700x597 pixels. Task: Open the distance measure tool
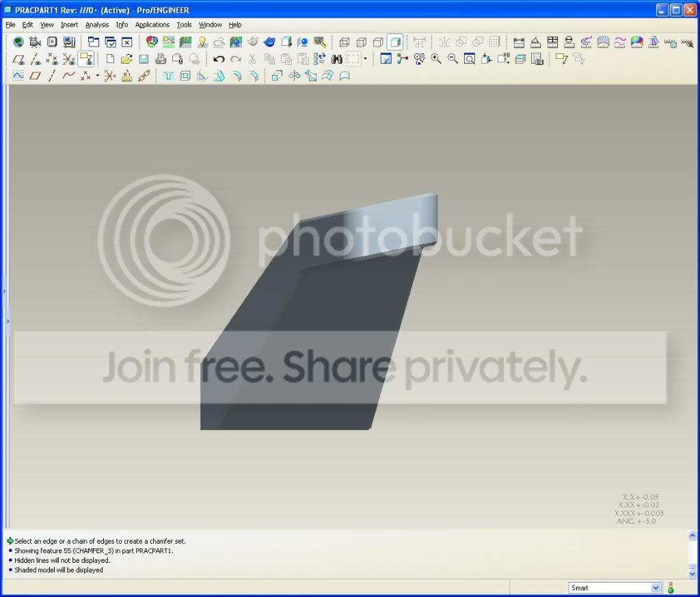point(519,42)
